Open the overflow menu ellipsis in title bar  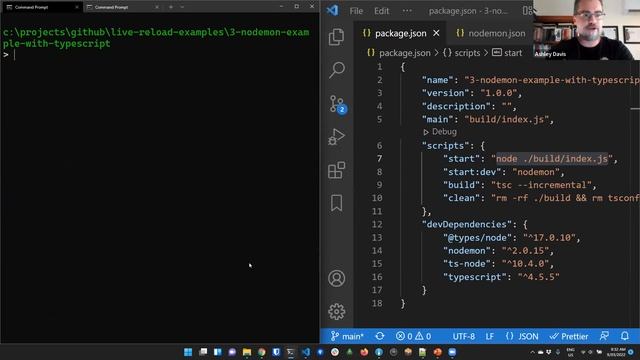click(x=407, y=11)
